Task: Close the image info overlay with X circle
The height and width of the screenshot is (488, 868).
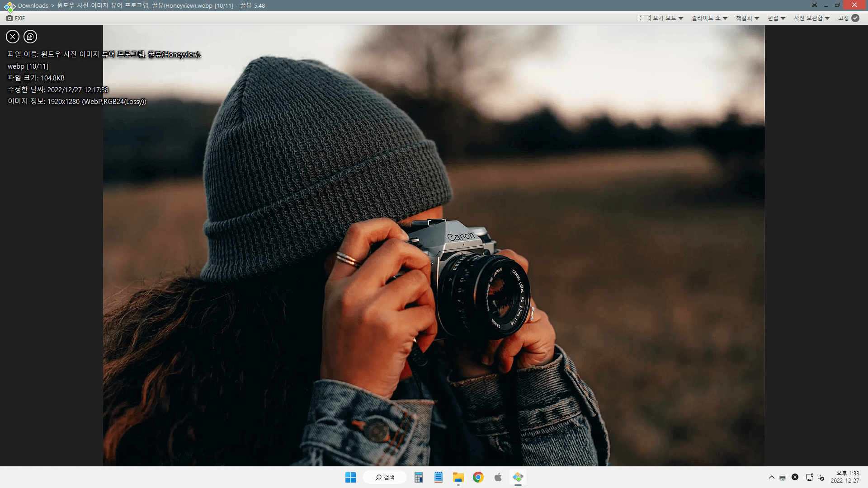Action: 13,37
